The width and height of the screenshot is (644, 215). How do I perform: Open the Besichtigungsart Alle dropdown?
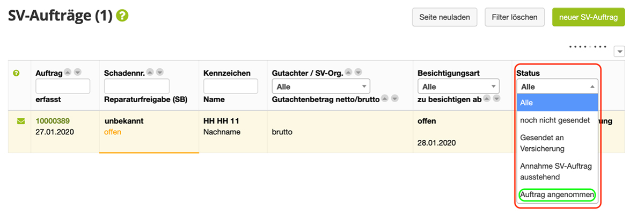click(x=458, y=86)
